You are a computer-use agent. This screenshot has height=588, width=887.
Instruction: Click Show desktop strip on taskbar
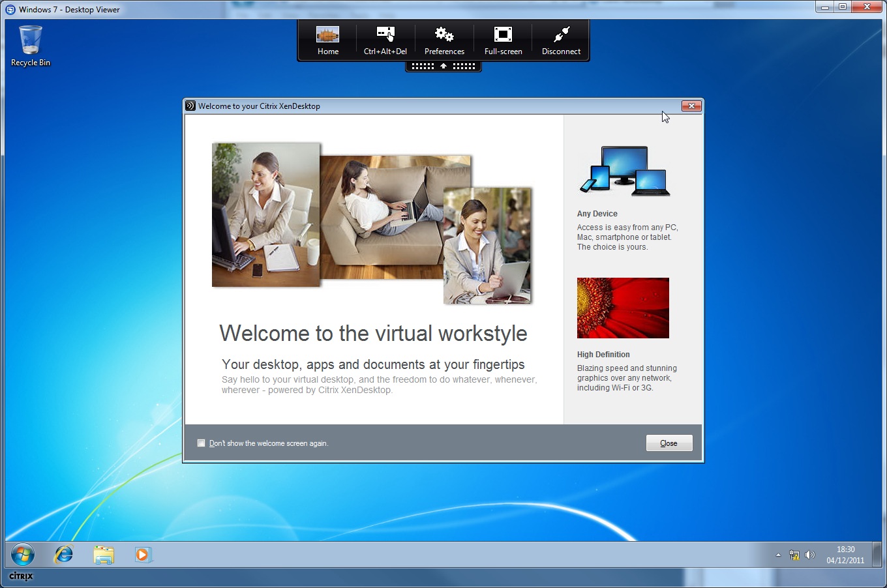[x=877, y=555]
